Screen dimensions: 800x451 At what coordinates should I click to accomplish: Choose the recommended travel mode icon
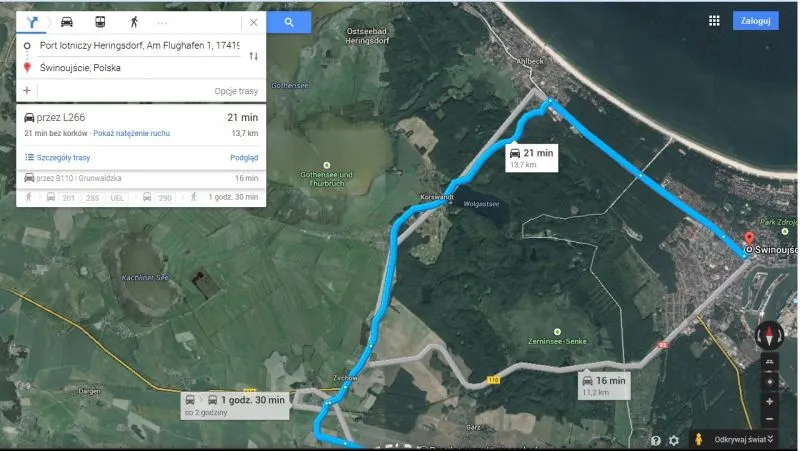click(32, 22)
